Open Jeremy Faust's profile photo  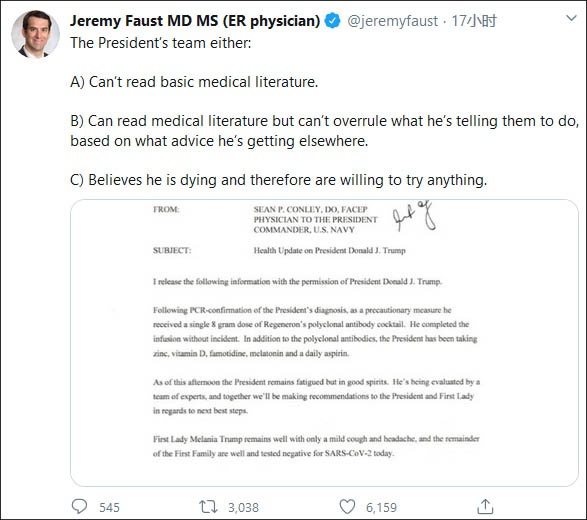click(35, 34)
